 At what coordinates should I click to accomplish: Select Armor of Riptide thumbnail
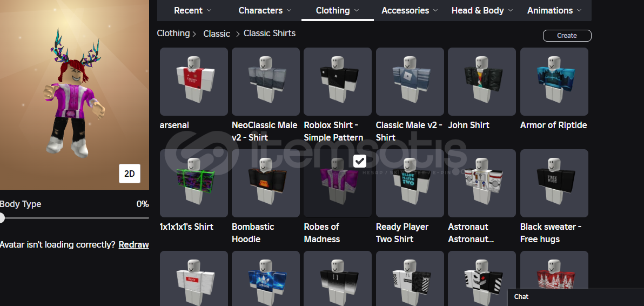[554, 81]
